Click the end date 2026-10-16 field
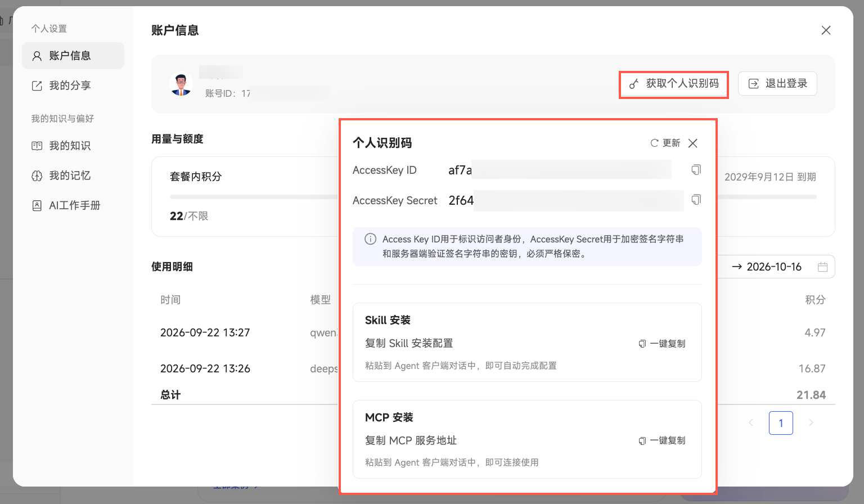This screenshot has width=864, height=504. tap(774, 267)
